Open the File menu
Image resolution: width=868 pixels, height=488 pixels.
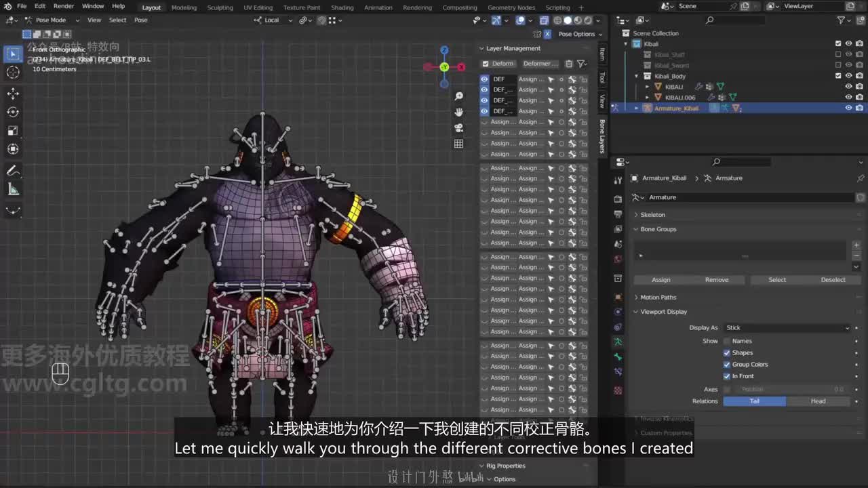point(22,6)
